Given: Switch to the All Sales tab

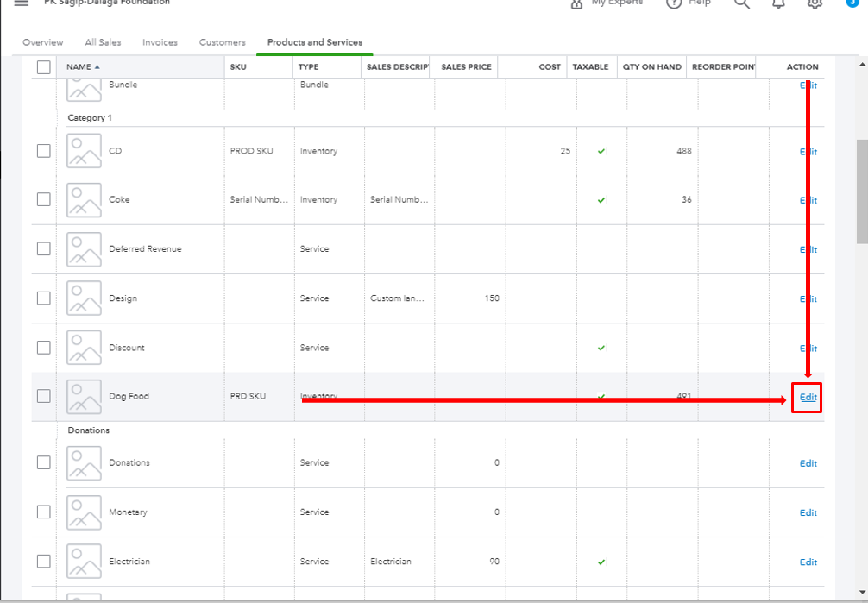Looking at the screenshot, I should pyautogui.click(x=103, y=42).
